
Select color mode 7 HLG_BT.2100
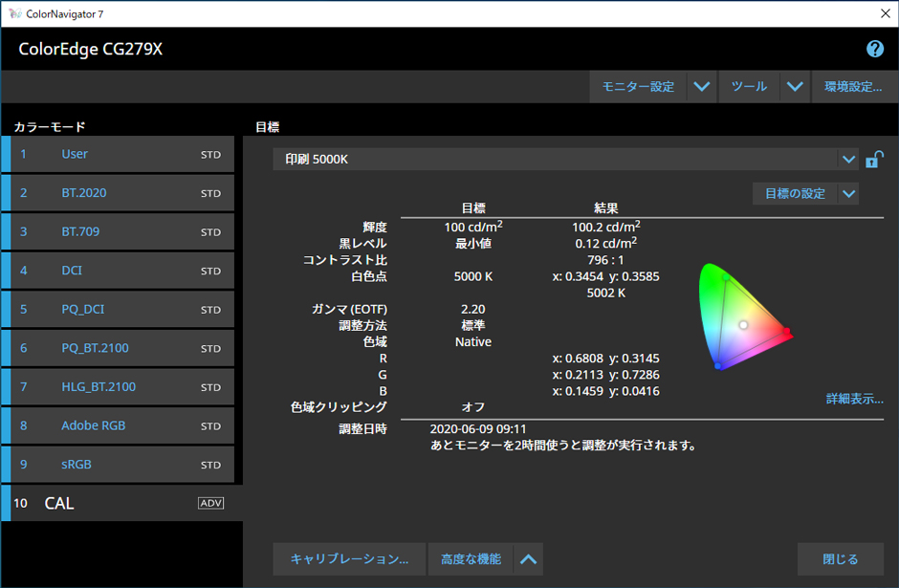point(118,387)
